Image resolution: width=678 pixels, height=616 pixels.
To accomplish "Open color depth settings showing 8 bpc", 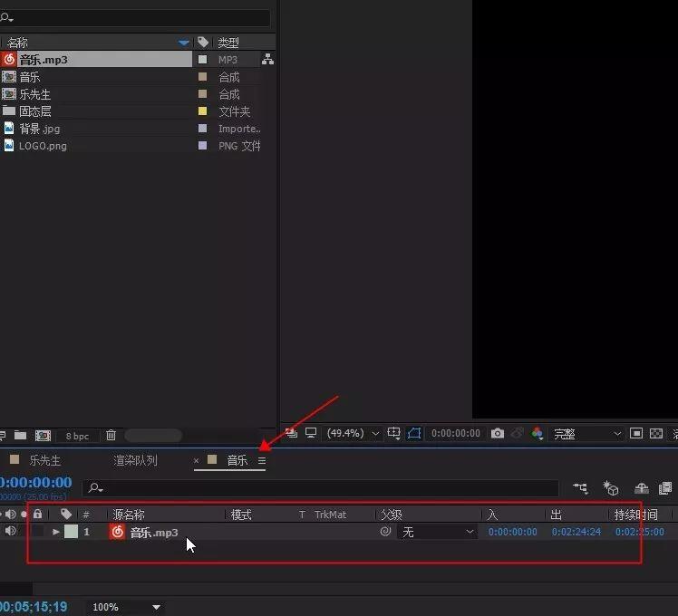I will coord(77,436).
